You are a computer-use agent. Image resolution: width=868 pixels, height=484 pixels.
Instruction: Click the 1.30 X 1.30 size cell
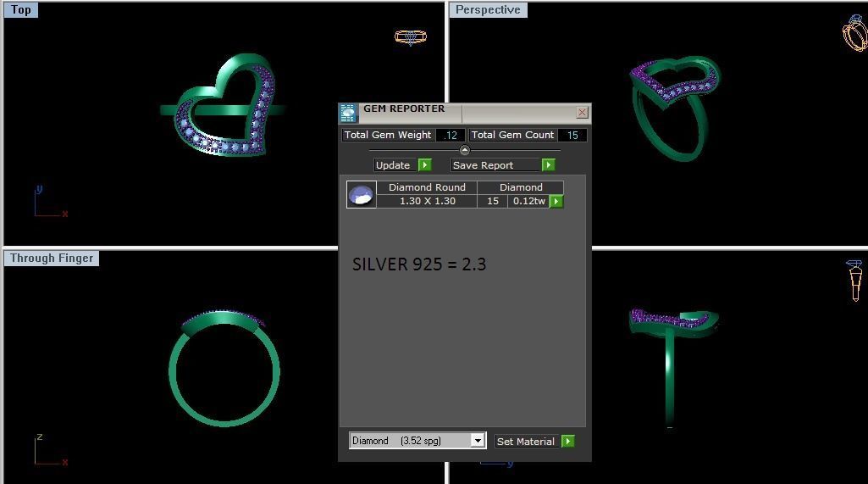(427, 201)
